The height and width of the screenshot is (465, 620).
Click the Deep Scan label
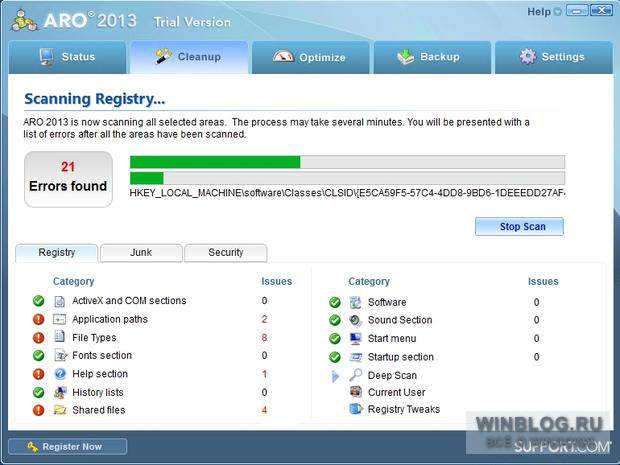click(392, 376)
